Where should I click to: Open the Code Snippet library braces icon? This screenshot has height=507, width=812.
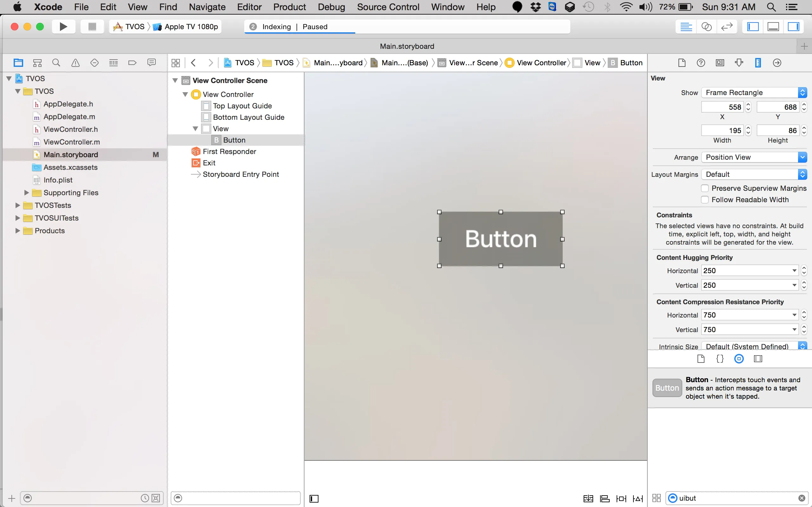[x=720, y=359]
